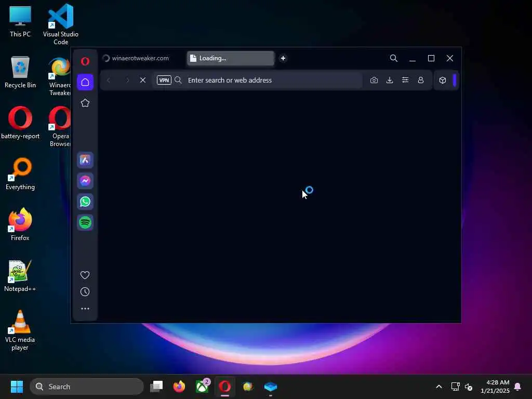
Task: Open network status tray icon
Action: click(455, 387)
